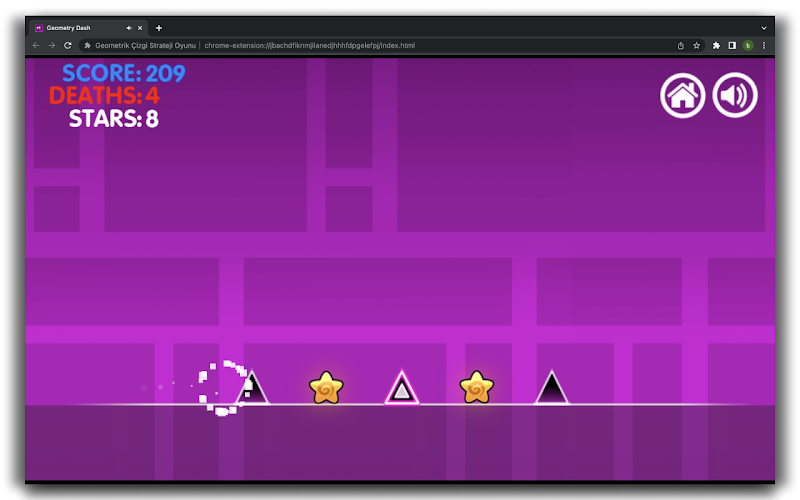Click the home button in the game
Image resolution: width=800 pixels, height=500 pixels.
click(x=682, y=95)
